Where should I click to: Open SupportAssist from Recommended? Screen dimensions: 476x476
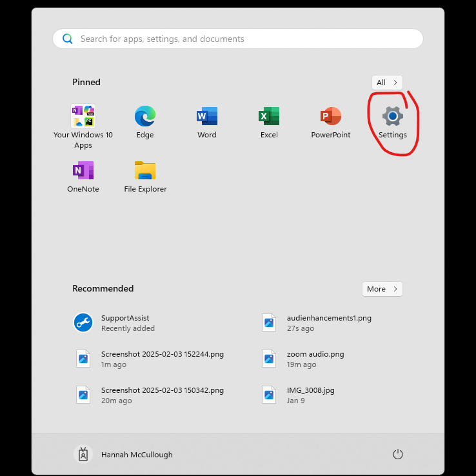(125, 322)
